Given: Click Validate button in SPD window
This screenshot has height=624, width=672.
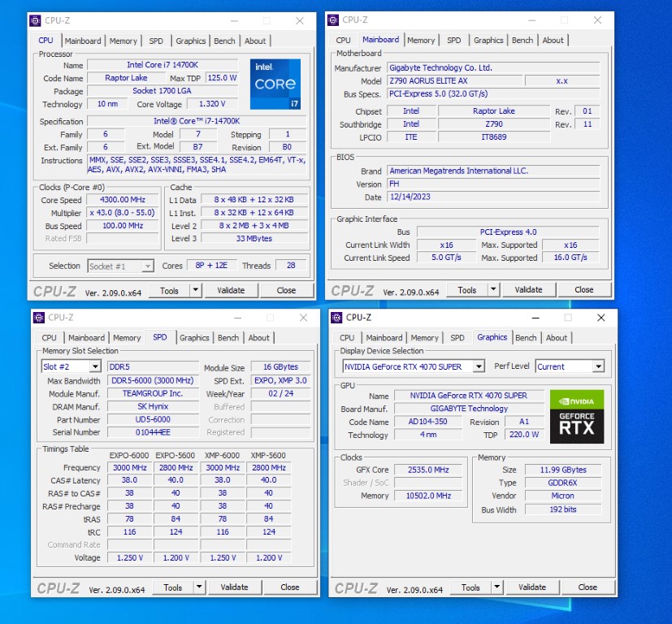Looking at the screenshot, I should click(x=235, y=587).
